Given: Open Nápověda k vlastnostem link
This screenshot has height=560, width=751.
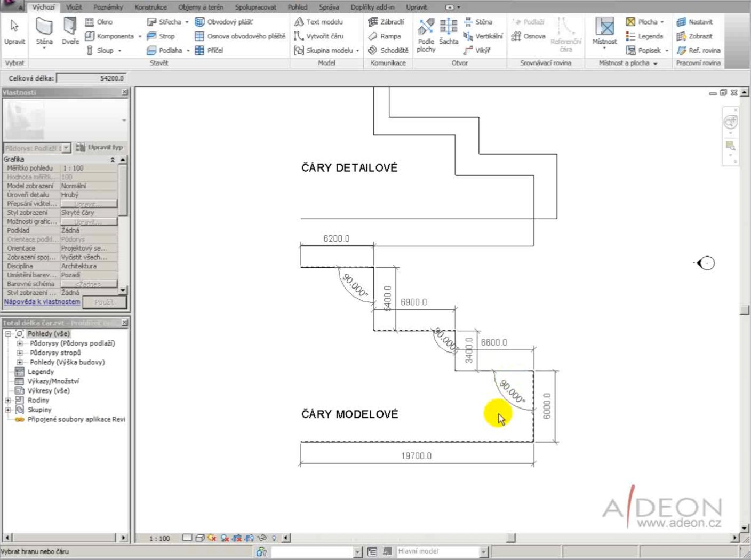Looking at the screenshot, I should (42, 302).
